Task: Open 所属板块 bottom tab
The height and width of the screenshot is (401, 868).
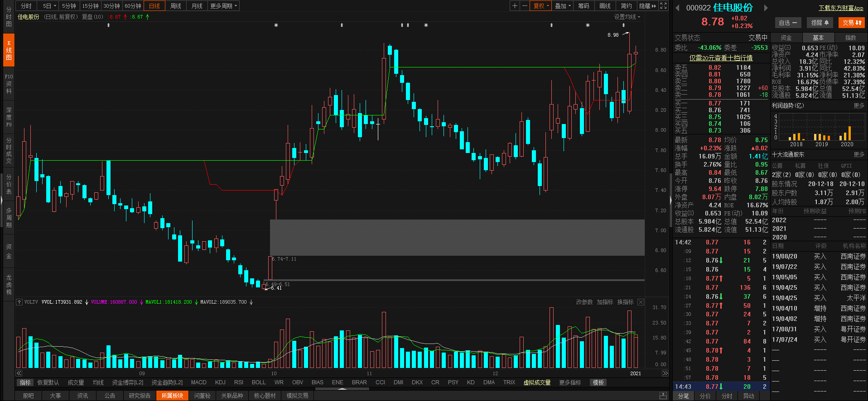Action: [x=172, y=396]
